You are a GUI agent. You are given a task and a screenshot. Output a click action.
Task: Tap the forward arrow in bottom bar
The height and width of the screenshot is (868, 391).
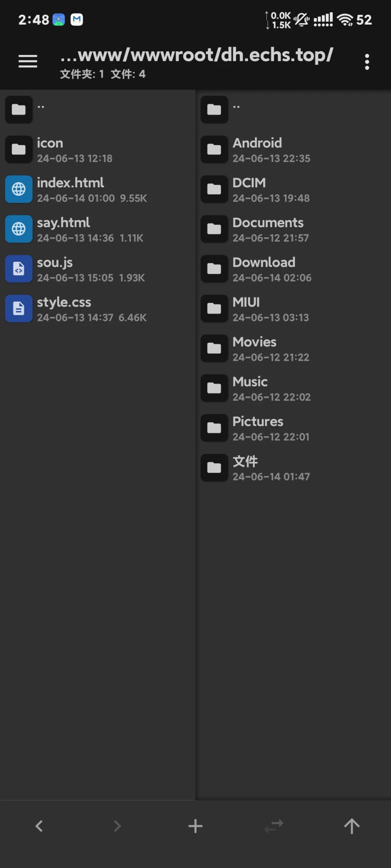(x=117, y=826)
